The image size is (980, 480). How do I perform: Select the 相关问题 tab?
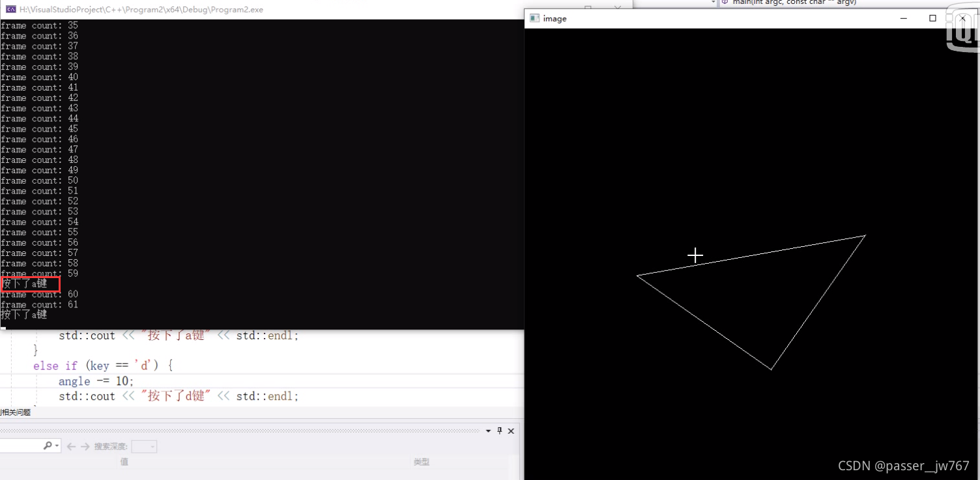tap(16, 412)
